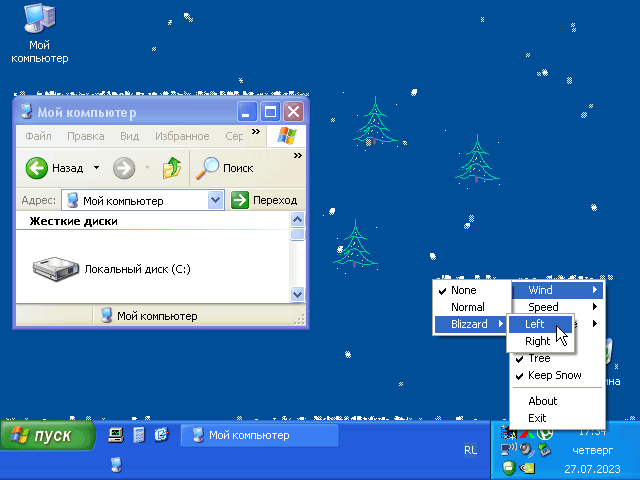
Task: Click the date 27.07.2023 in tray
Action: click(x=592, y=469)
